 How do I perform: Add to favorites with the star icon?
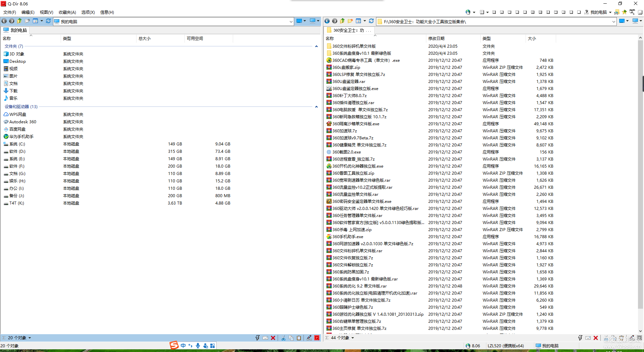pos(624,12)
